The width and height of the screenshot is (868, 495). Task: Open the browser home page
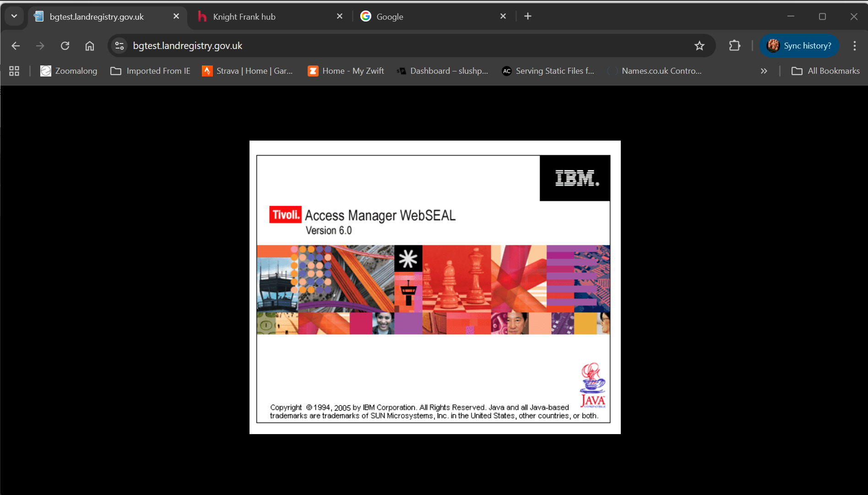point(90,46)
